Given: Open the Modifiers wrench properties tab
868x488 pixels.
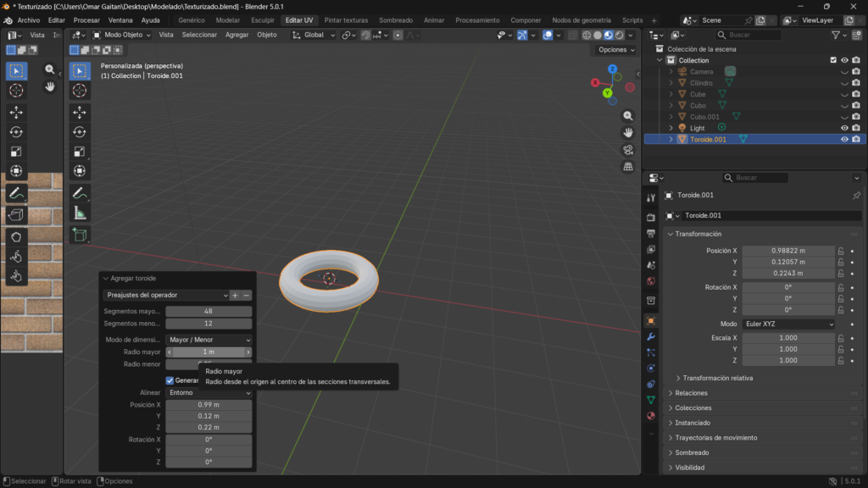Looking at the screenshot, I should tap(651, 336).
